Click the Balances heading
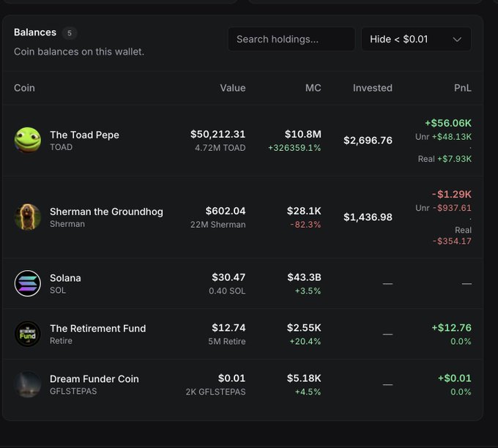The width and height of the screenshot is (498, 448). [35, 32]
